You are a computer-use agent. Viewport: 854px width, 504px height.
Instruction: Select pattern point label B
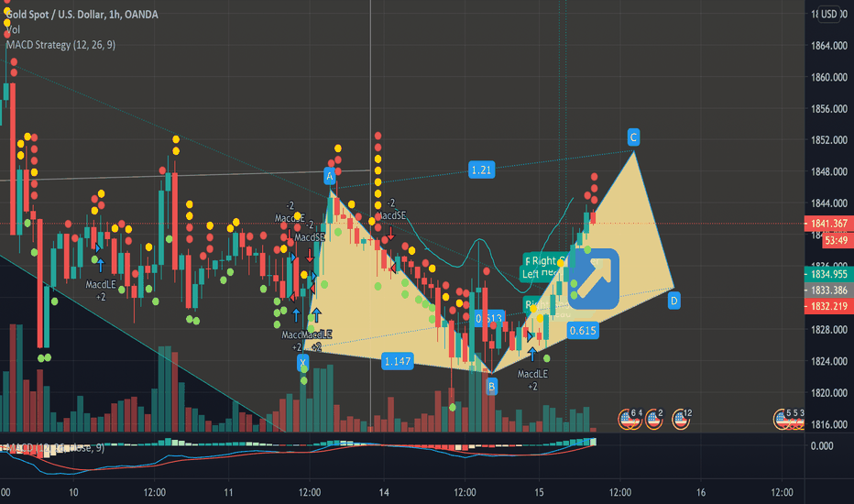pyautogui.click(x=491, y=387)
